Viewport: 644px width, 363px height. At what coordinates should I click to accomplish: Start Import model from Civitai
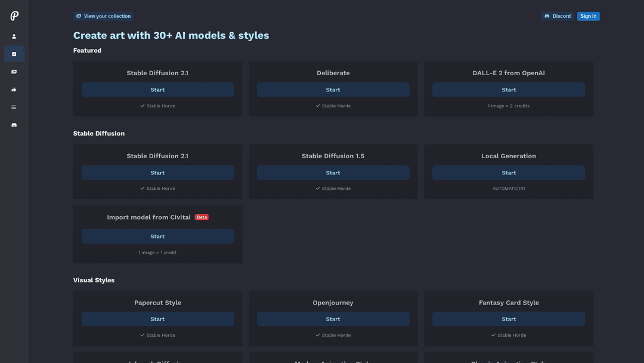click(157, 236)
